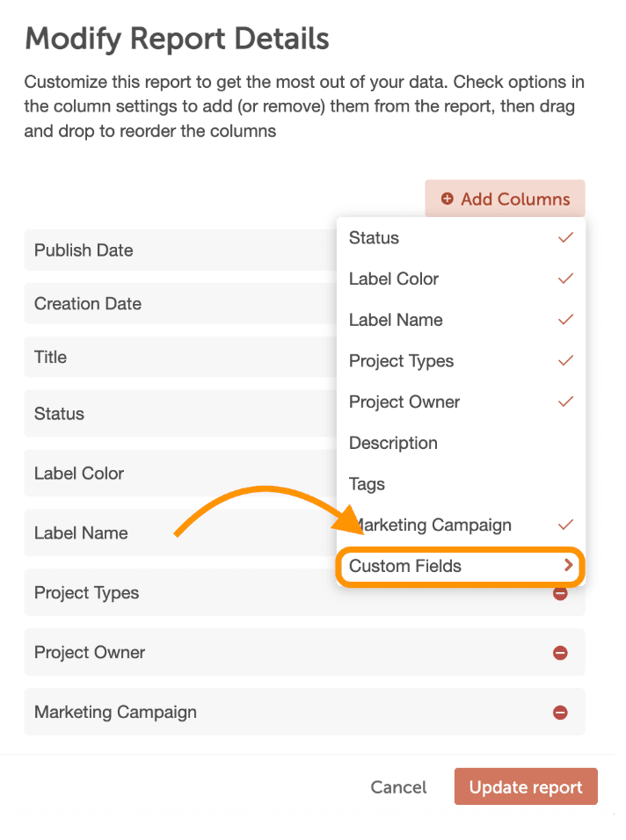Expand the Custom Fields submenu arrow
The height and width of the screenshot is (840, 626).
coord(568,566)
